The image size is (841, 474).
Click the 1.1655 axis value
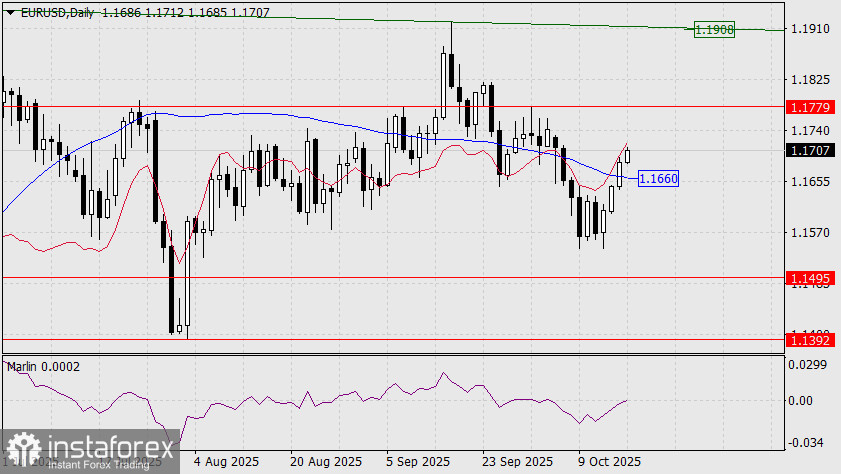[810, 182]
